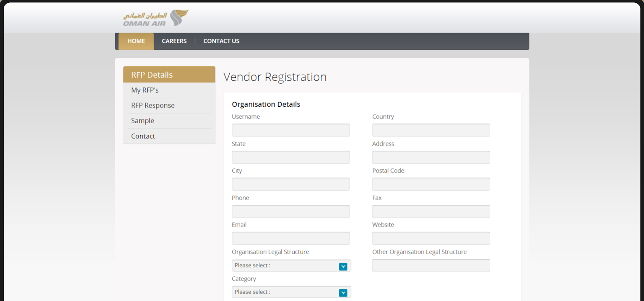Open CONTACT US in navigation bar
Screen dimensions: 644x301
pyautogui.click(x=221, y=41)
